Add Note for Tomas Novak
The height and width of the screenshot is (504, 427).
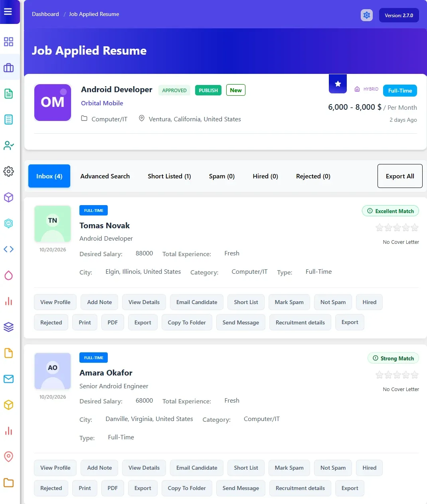pos(99,302)
